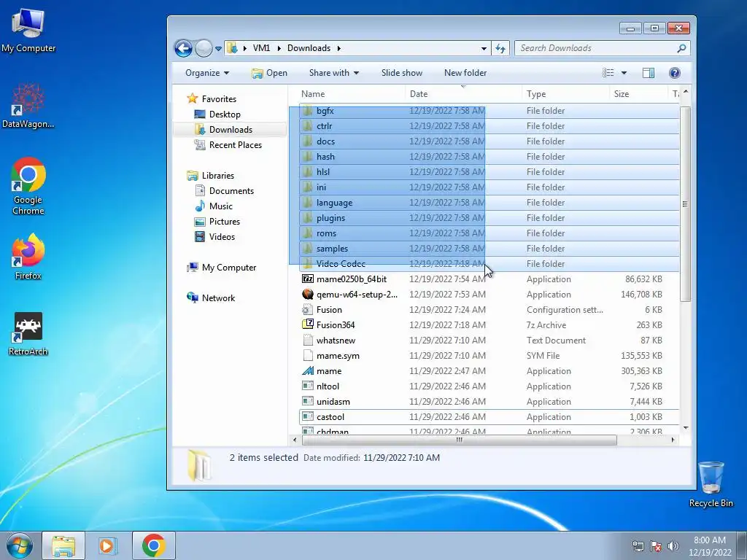Click the Open toolbar button
The width and height of the screenshot is (747, 560).
click(x=270, y=73)
